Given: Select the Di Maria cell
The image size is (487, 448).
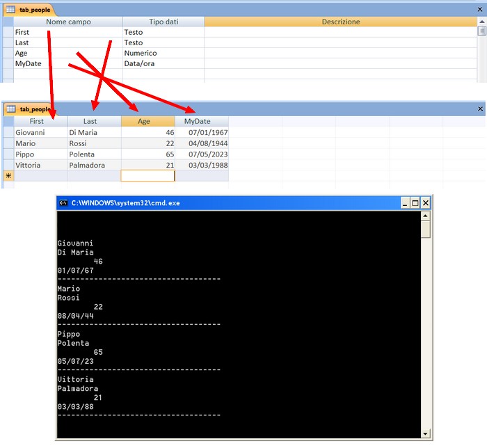Looking at the screenshot, I should (x=95, y=133).
